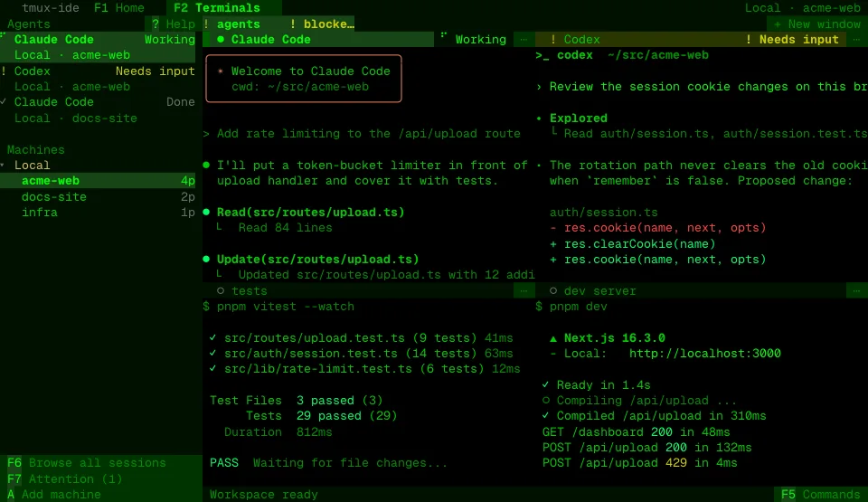Click the src/lib/rate-limit.test.ts result line
This screenshot has width=868, height=502.
364,369
